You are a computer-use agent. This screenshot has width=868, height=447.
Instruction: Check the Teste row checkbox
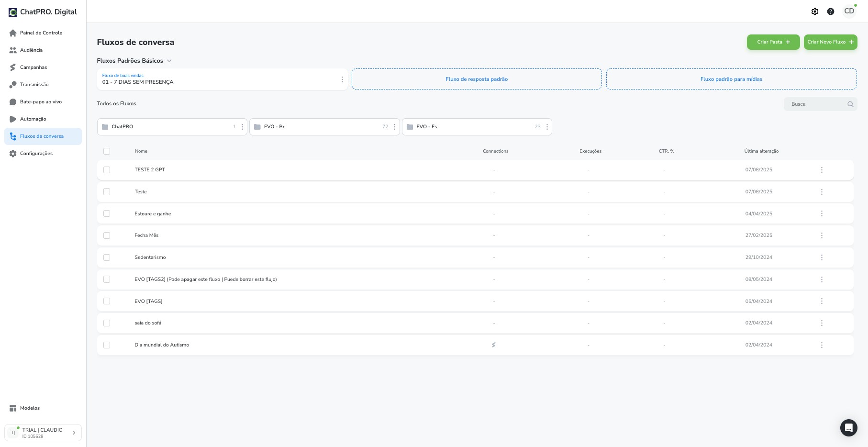coord(107,192)
